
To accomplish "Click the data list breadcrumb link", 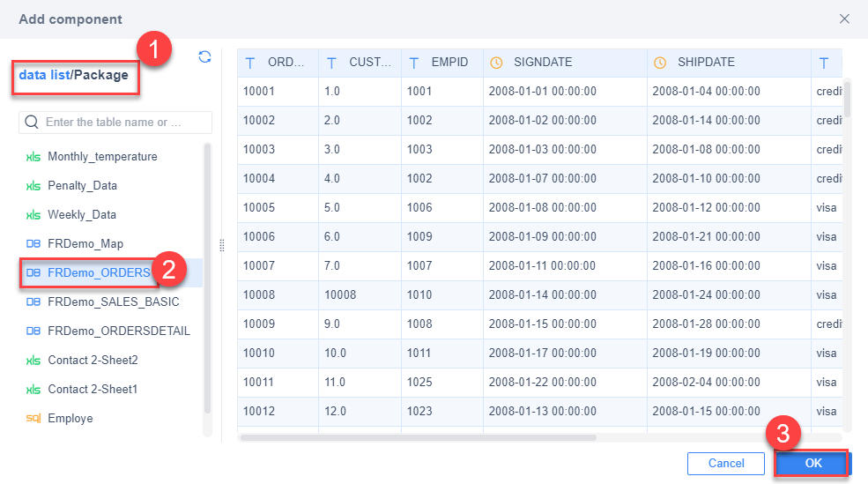I will 44,75.
